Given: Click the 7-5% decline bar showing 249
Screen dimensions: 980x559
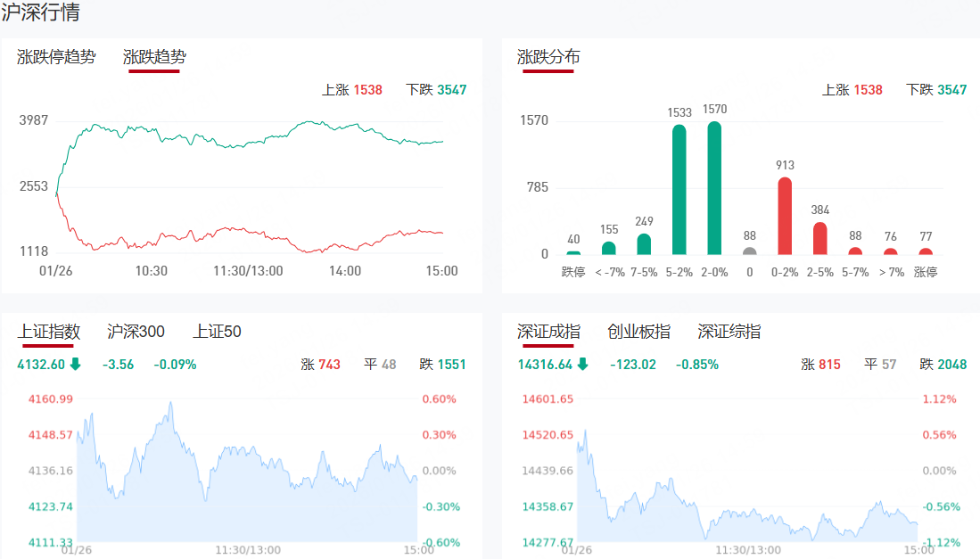Looking at the screenshot, I should [x=644, y=244].
